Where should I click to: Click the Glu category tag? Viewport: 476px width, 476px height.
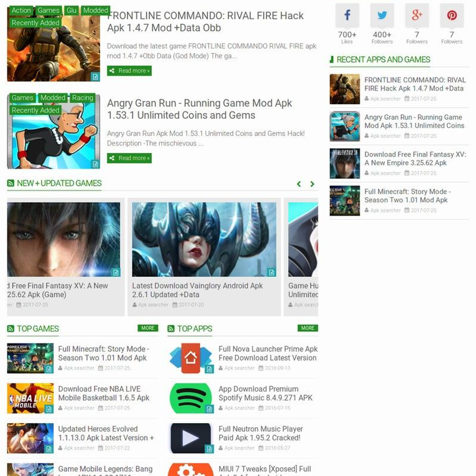(x=71, y=10)
